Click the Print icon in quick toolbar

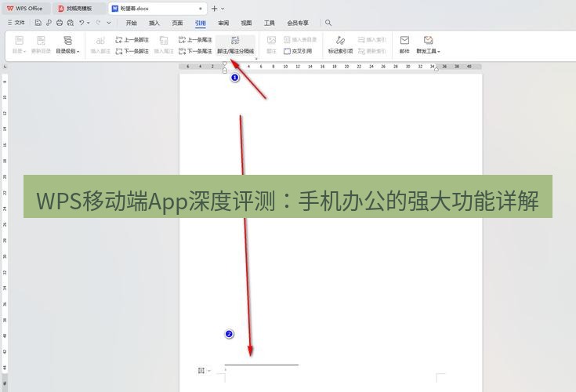click(x=60, y=23)
